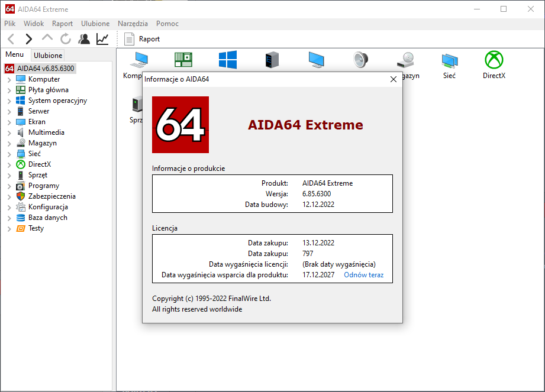Open the Pomoc menu
545x392 pixels.
coord(167,24)
